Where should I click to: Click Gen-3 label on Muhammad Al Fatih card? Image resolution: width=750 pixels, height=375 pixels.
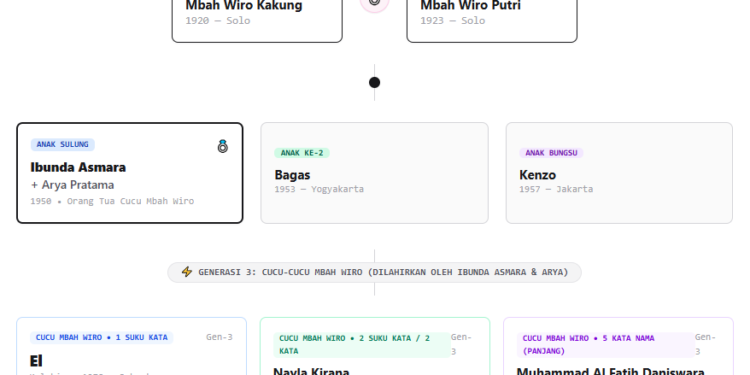[705, 344]
